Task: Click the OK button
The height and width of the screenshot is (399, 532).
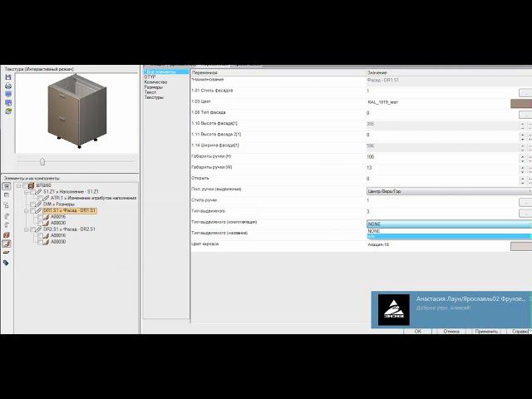Action: pos(417,331)
